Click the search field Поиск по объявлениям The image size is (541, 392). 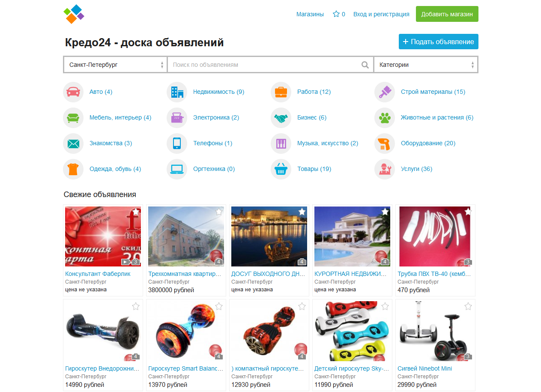tap(266, 65)
